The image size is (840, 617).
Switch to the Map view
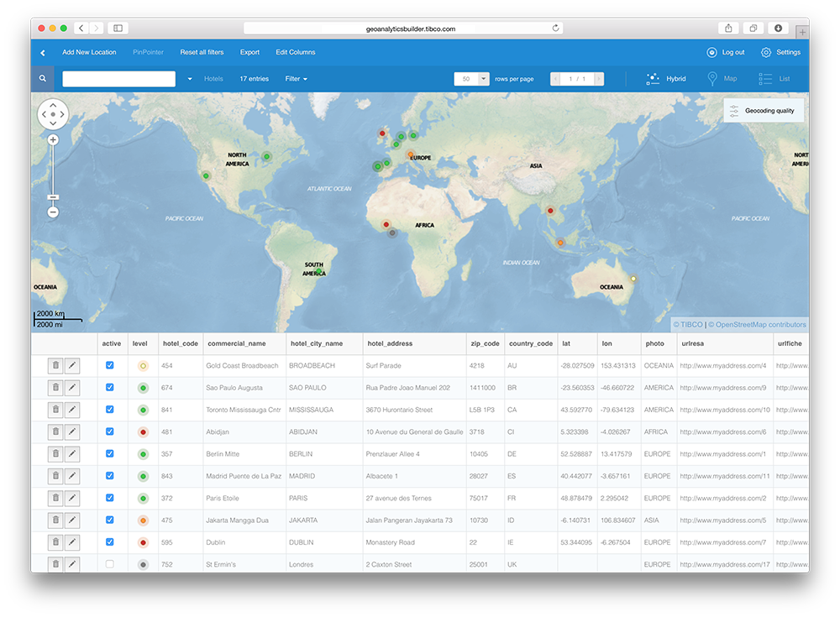(x=722, y=79)
